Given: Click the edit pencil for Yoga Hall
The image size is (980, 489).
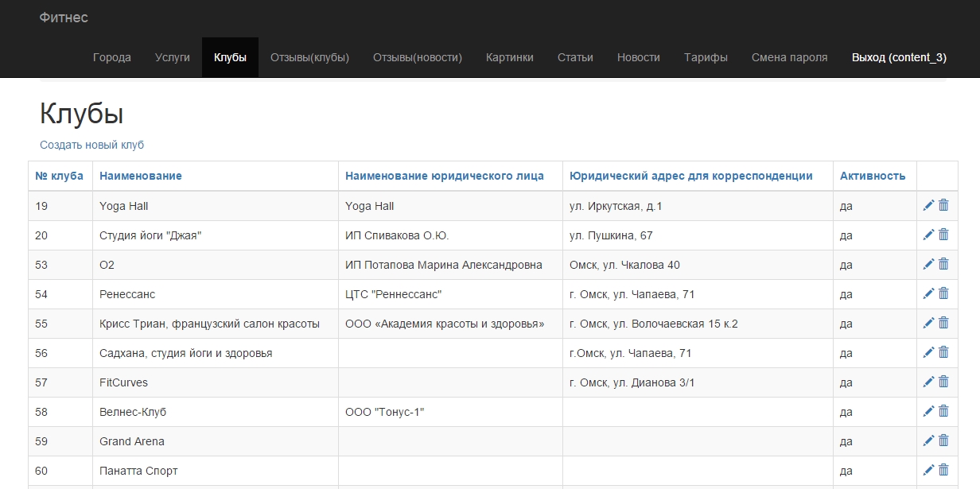Looking at the screenshot, I should [x=928, y=206].
